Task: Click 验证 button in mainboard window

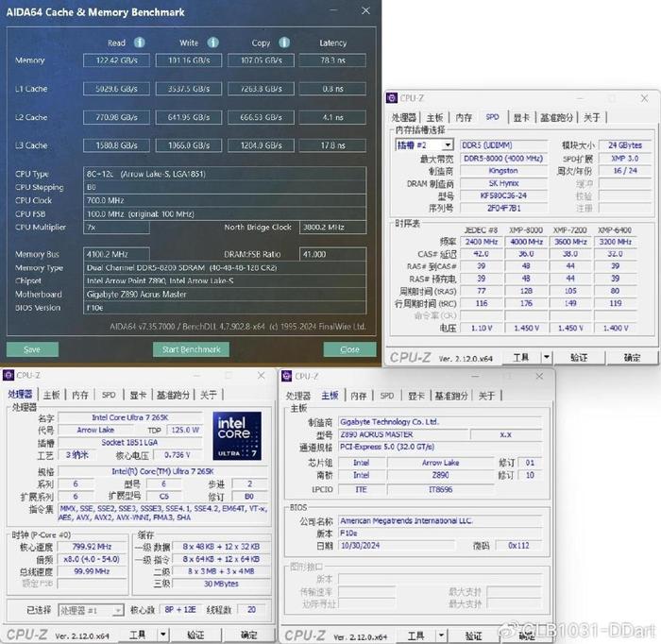Action: click(x=473, y=636)
